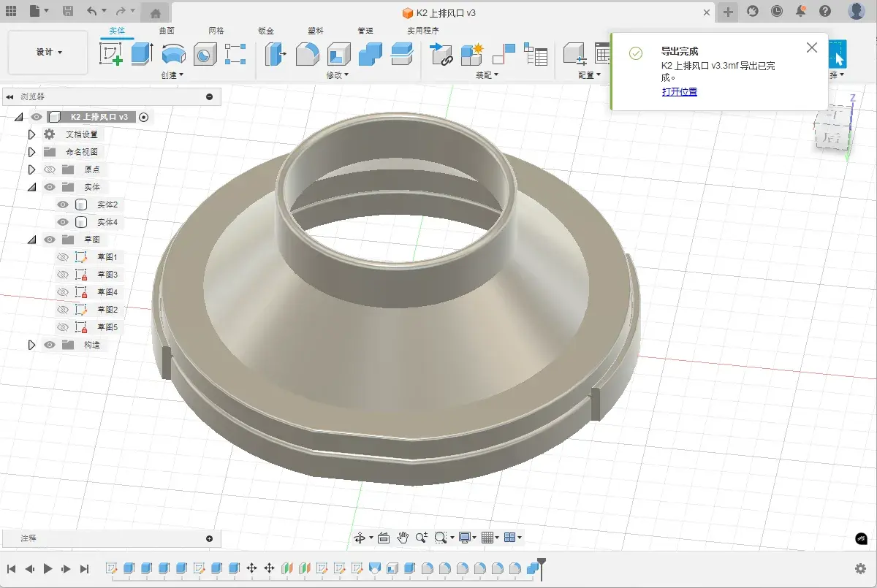Click the Press Pull tool
Screen dimensions: 877x588
click(x=276, y=54)
